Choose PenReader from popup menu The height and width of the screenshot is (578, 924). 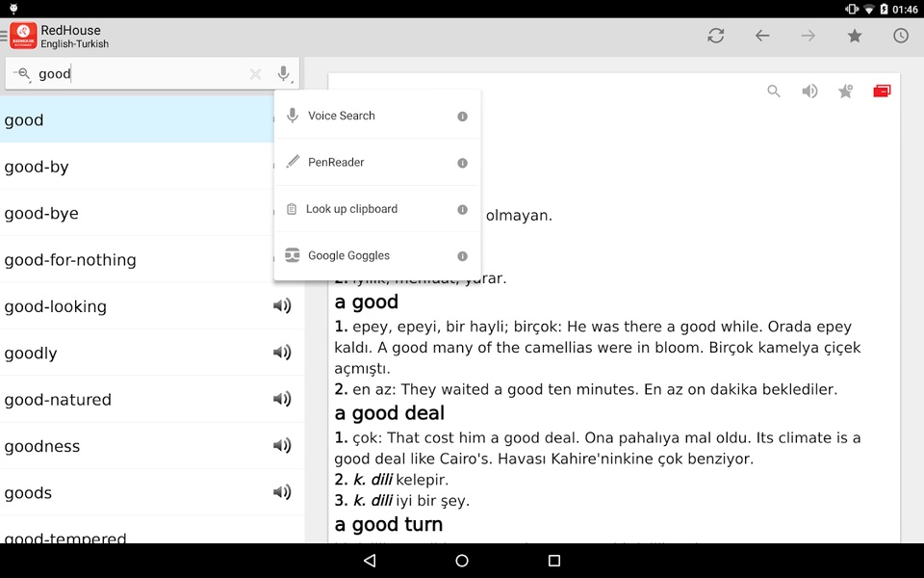(377, 162)
